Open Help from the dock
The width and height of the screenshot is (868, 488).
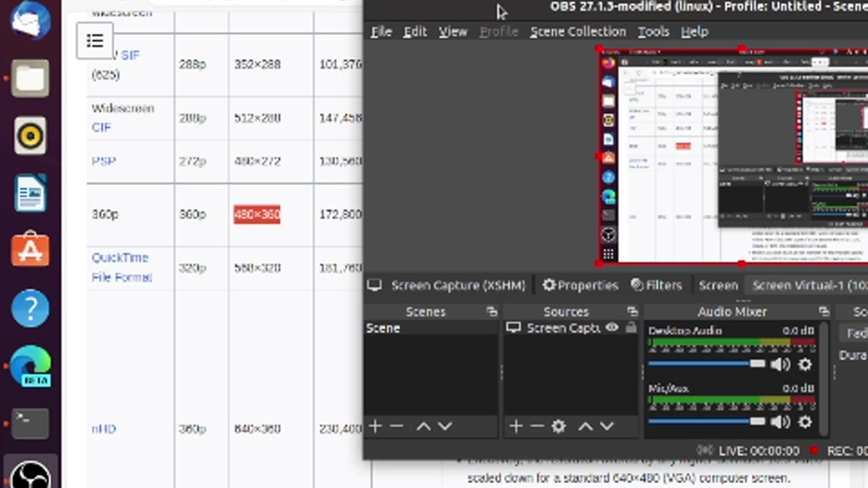click(30, 308)
